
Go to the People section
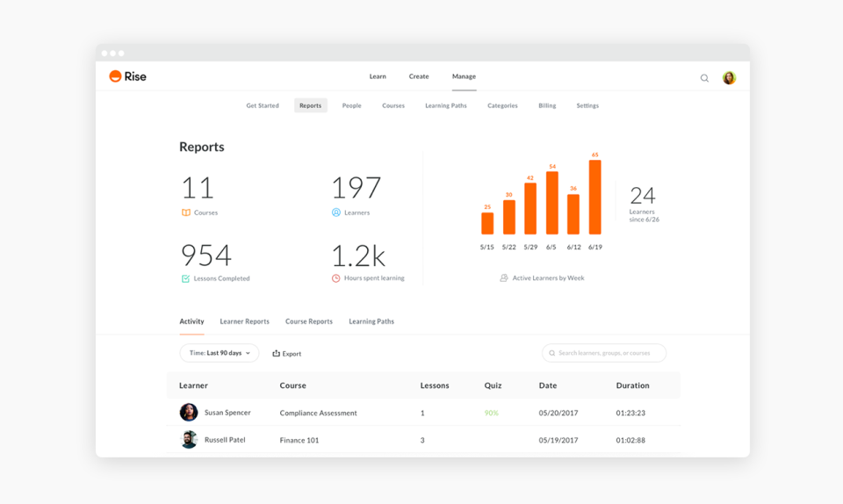tap(351, 106)
